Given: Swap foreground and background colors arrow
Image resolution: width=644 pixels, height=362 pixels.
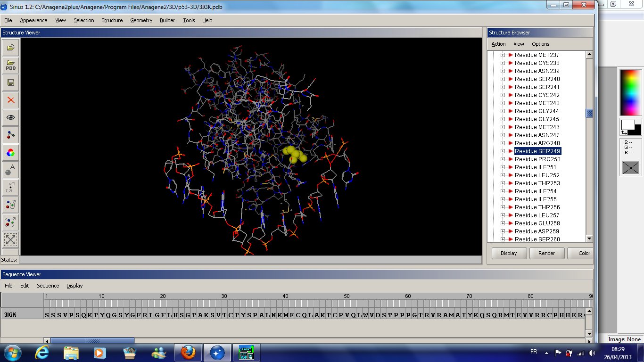Looking at the screenshot, I should [624, 133].
